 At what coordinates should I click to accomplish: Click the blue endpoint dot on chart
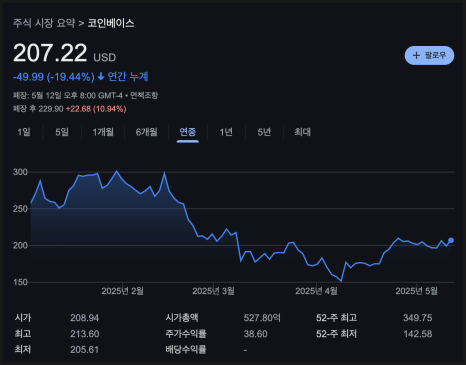[x=451, y=240]
